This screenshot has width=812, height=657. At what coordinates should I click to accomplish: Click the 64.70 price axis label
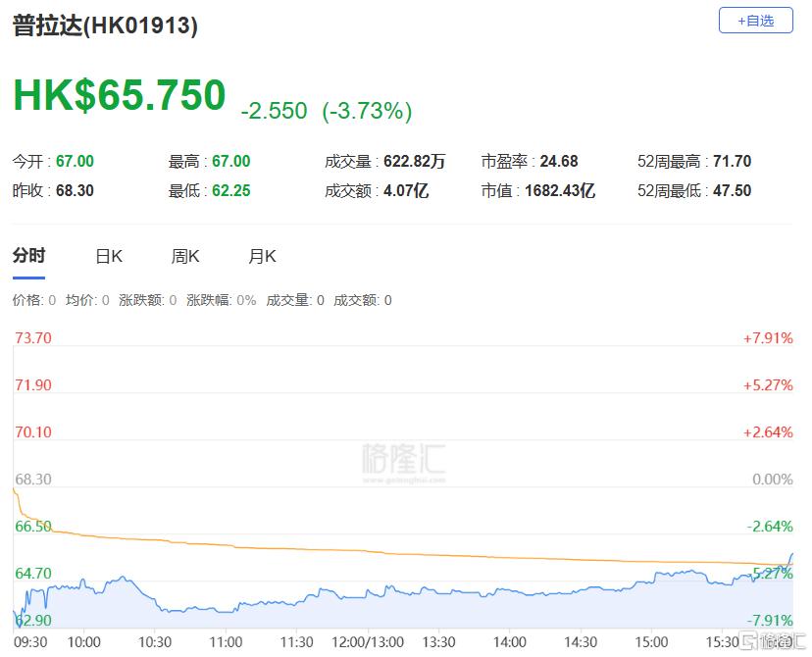(x=33, y=574)
